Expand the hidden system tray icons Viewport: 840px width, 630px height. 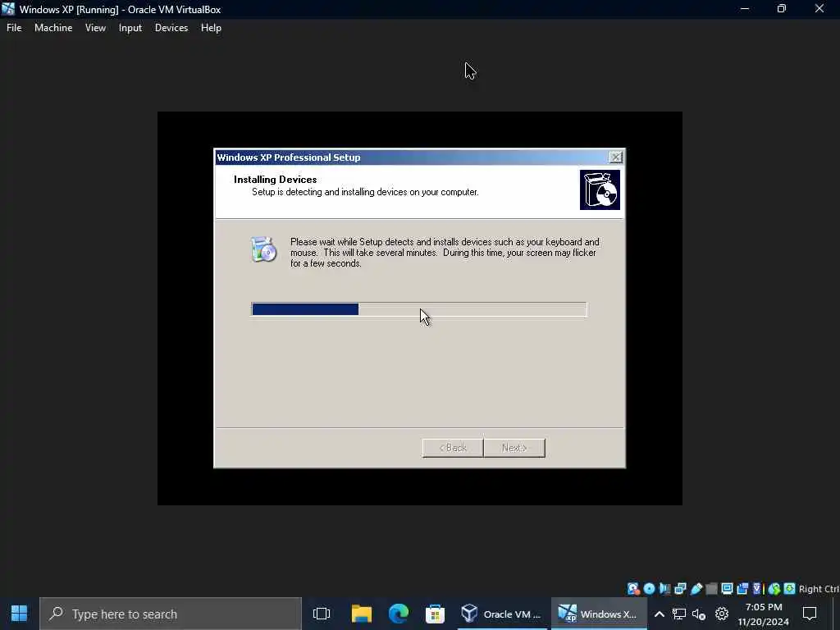pos(660,614)
